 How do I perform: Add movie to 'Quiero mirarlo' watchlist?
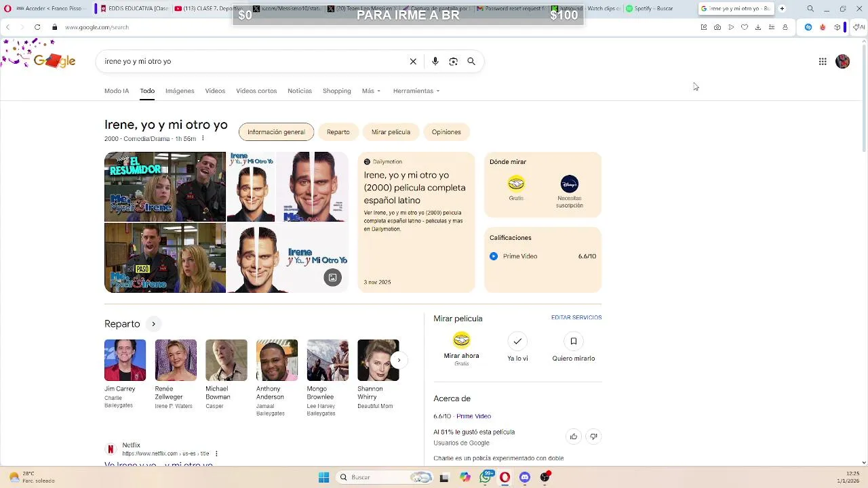574,347
